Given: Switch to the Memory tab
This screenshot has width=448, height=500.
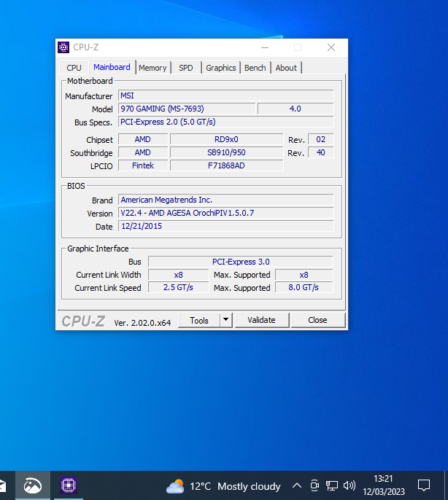Looking at the screenshot, I should 153,68.
